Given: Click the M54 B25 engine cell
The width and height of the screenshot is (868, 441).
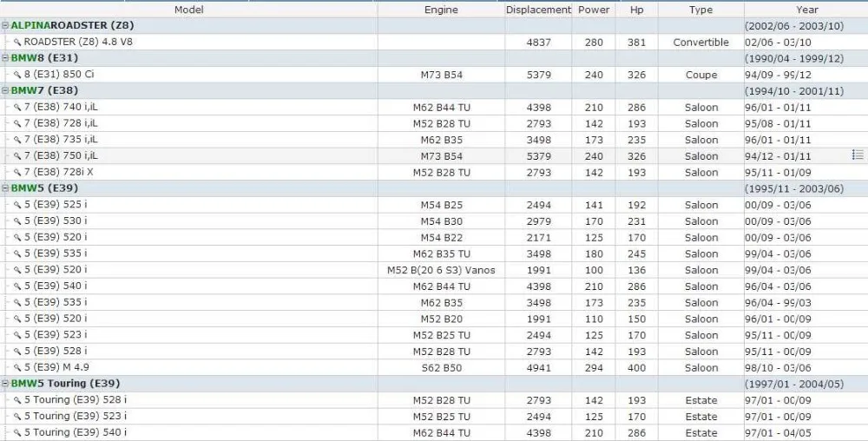Looking at the screenshot, I should pos(441,205).
